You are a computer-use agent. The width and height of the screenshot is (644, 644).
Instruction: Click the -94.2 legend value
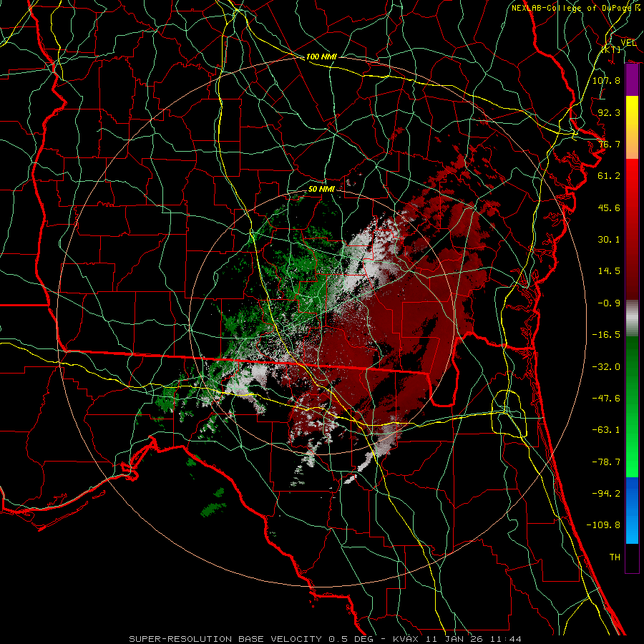(x=606, y=494)
